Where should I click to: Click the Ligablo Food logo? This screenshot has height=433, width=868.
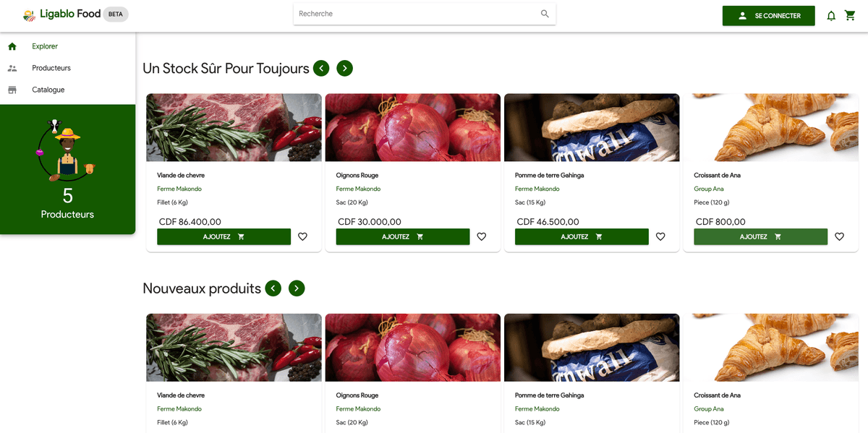[61, 14]
